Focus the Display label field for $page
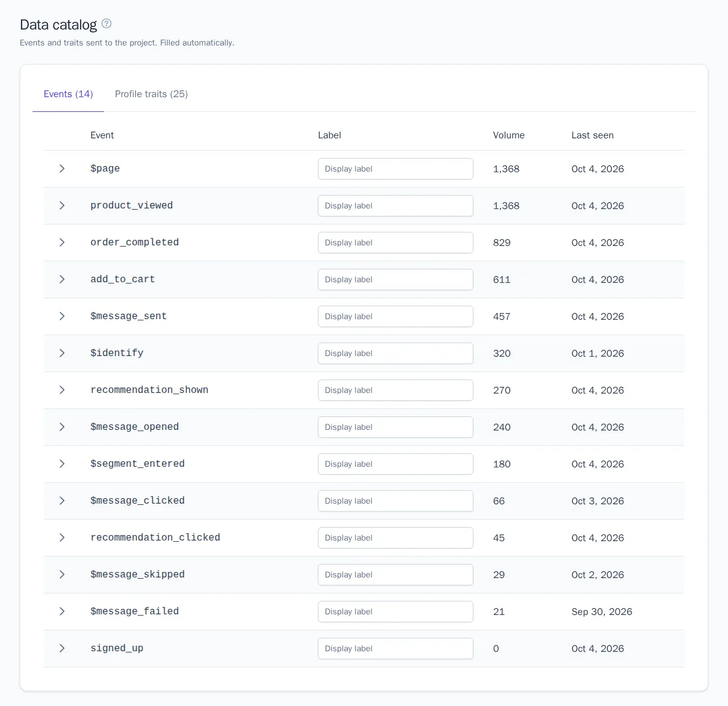728x706 pixels. point(395,169)
